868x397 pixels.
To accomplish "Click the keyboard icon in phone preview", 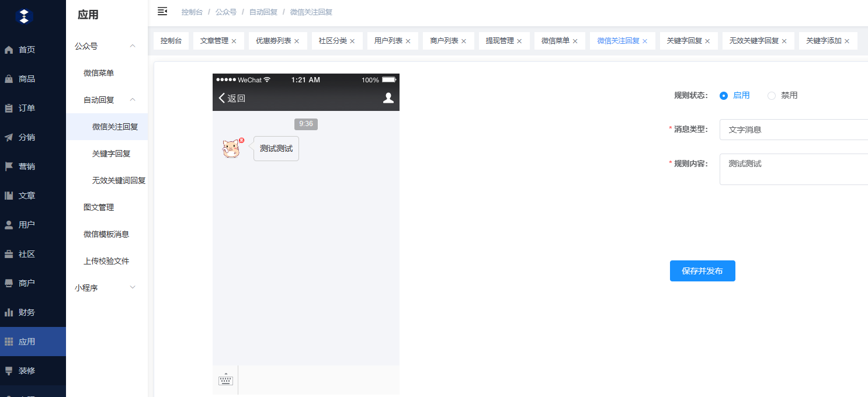I will click(x=225, y=379).
